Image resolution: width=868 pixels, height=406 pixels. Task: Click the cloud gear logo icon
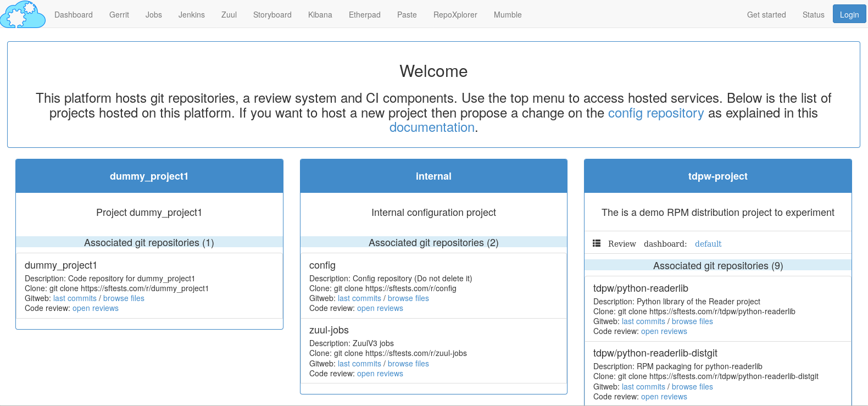23,14
